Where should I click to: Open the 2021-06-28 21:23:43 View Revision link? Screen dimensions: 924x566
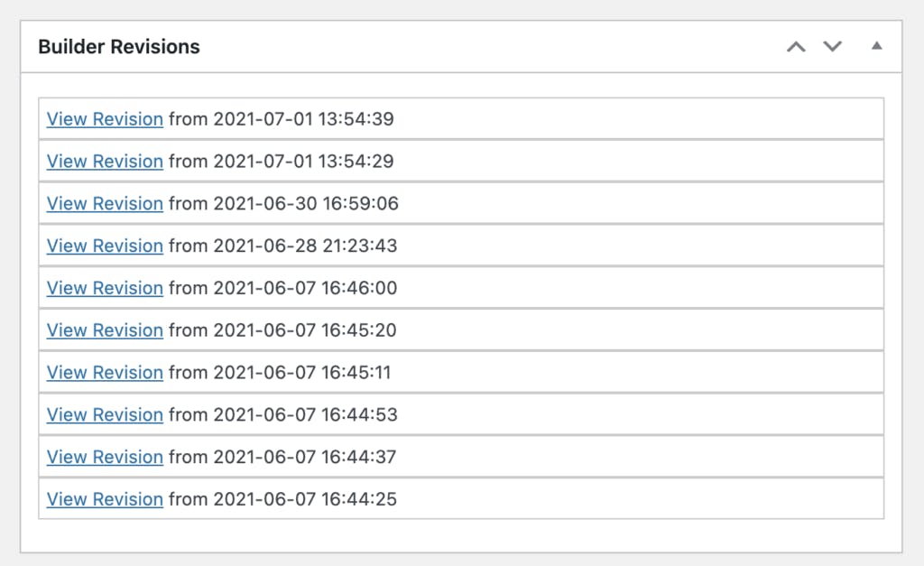105,246
